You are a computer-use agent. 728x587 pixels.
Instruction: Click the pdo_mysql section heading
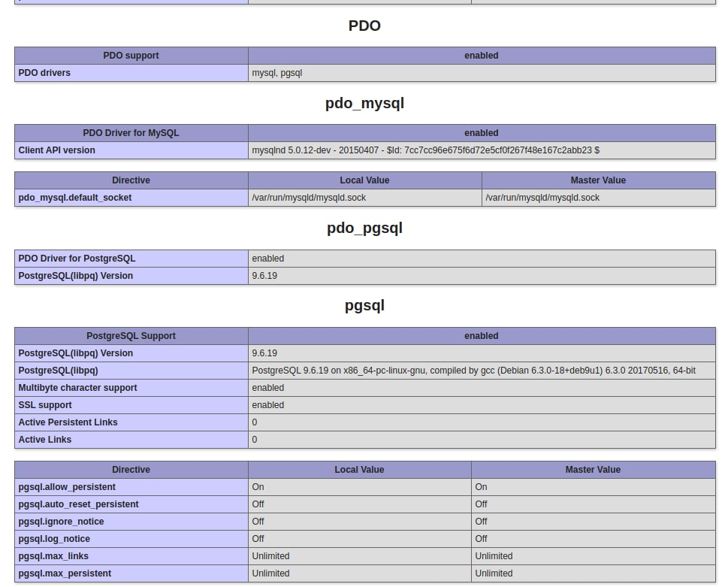(364, 103)
